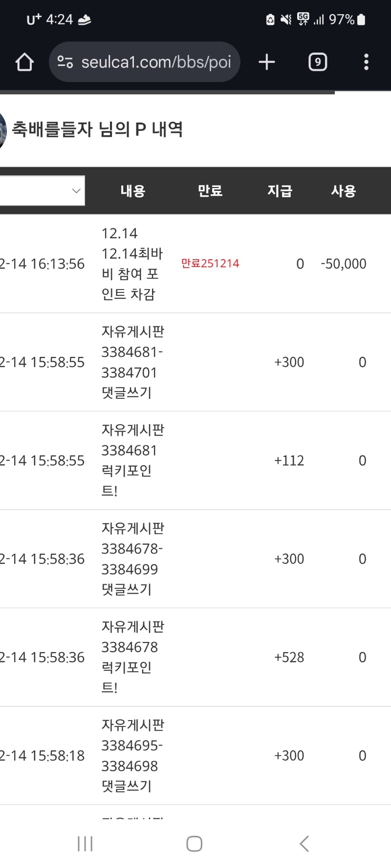391x868 pixels.
Task: Tap the +528 럭키포인트 row
Action: (289, 657)
